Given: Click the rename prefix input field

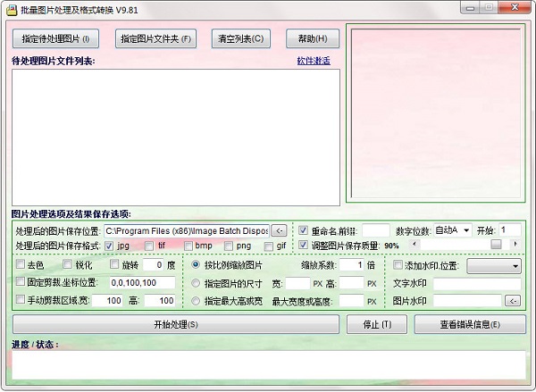Looking at the screenshot, I should point(376,230).
